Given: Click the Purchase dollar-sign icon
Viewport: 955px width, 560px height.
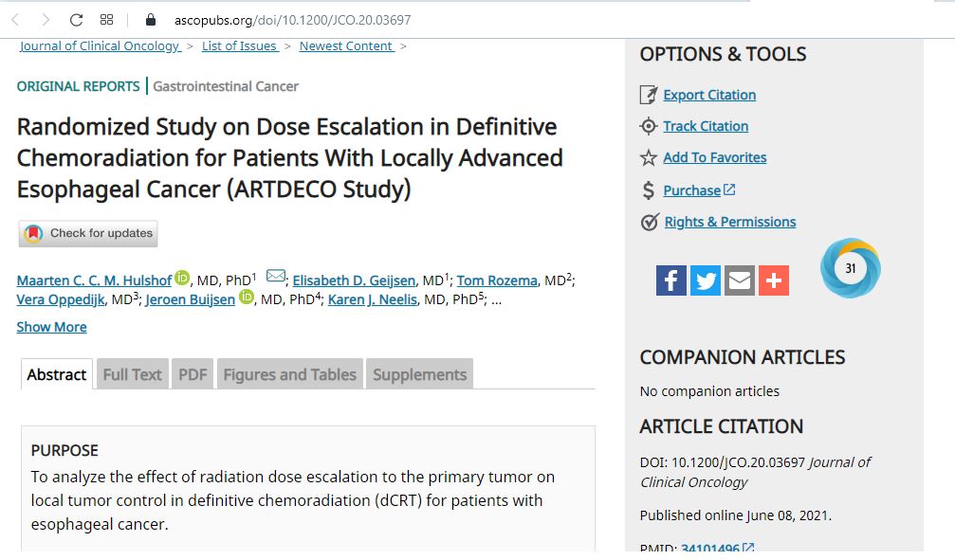Looking at the screenshot, I should click(x=649, y=190).
